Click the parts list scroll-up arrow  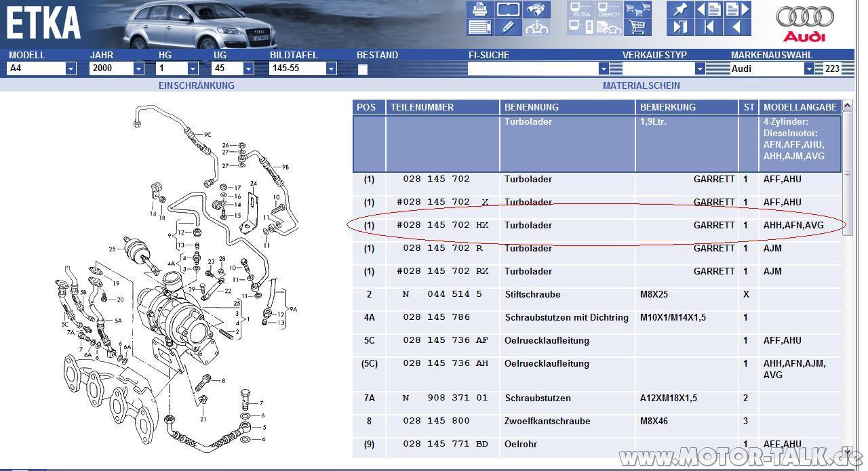tap(848, 106)
